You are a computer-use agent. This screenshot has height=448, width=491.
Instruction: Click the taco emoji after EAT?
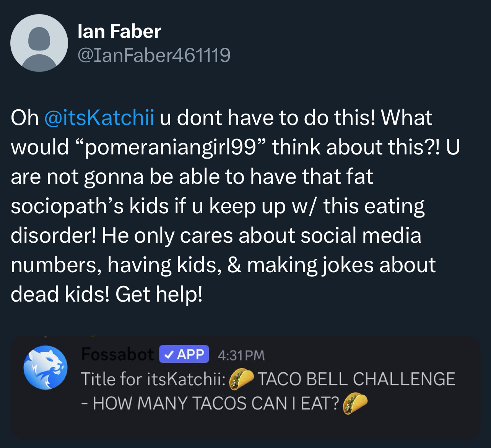pos(355,403)
